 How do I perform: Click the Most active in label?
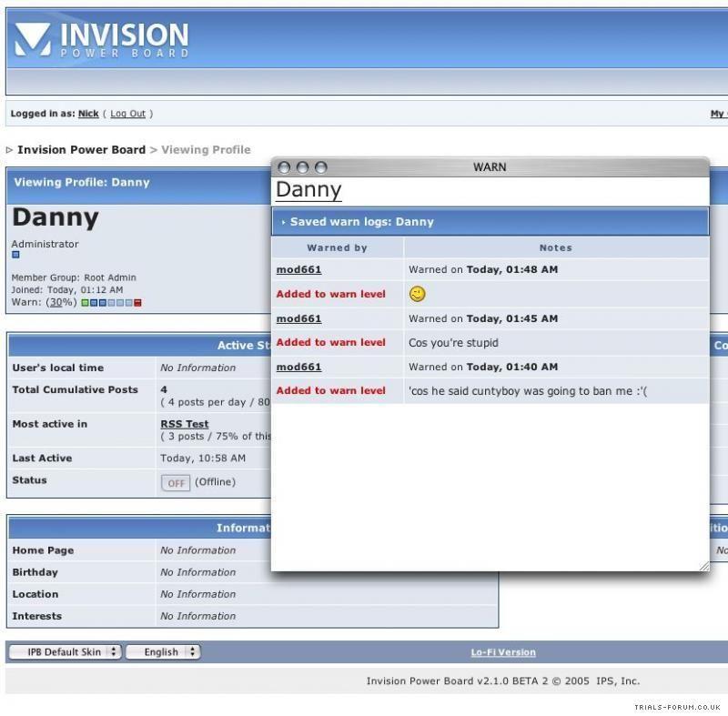coord(50,424)
